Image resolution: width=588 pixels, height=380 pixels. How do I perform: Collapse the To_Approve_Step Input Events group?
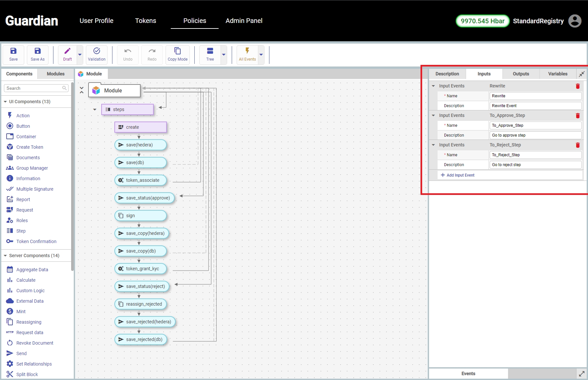coord(433,116)
